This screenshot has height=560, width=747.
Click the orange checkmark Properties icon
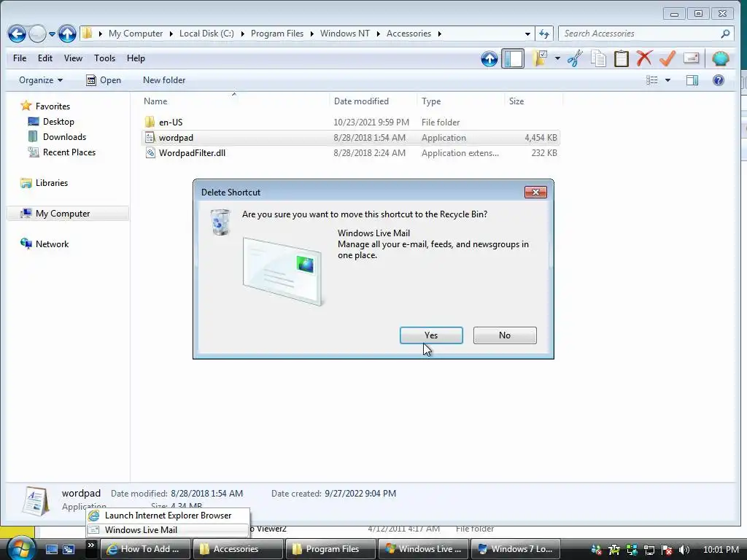click(x=667, y=58)
